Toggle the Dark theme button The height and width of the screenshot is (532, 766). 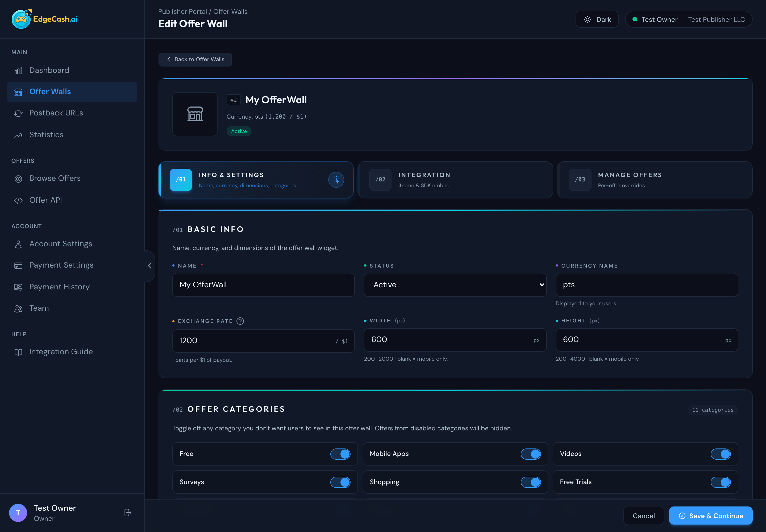597,19
